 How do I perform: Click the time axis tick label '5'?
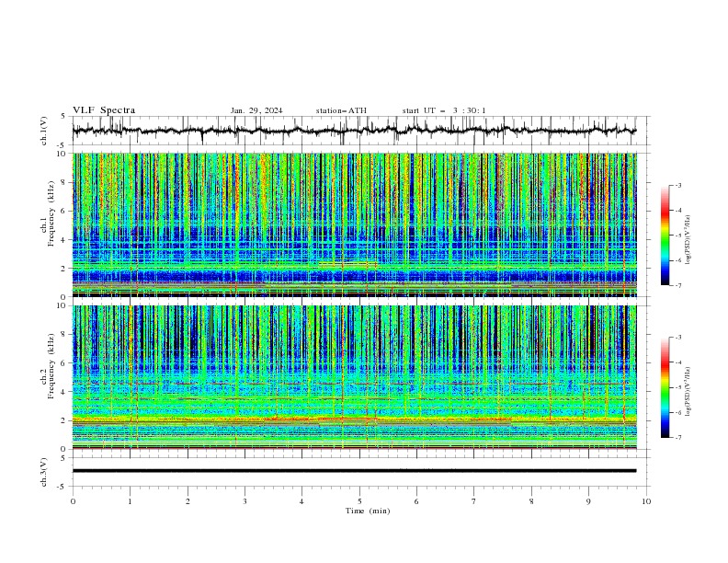(x=359, y=501)
